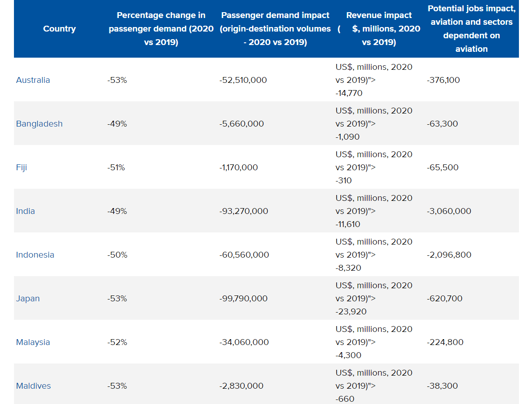This screenshot has width=532, height=404.
Task: Open the Australia country link
Action: (x=33, y=80)
